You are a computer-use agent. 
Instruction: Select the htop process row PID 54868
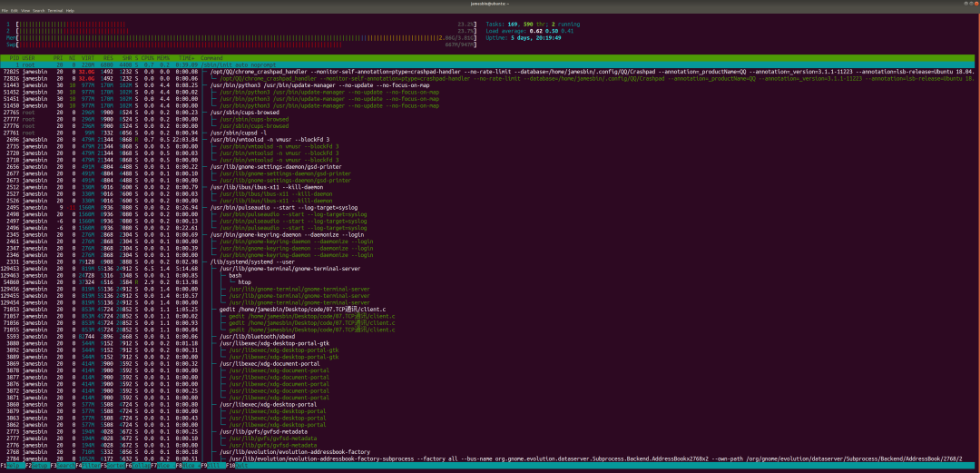coord(490,282)
